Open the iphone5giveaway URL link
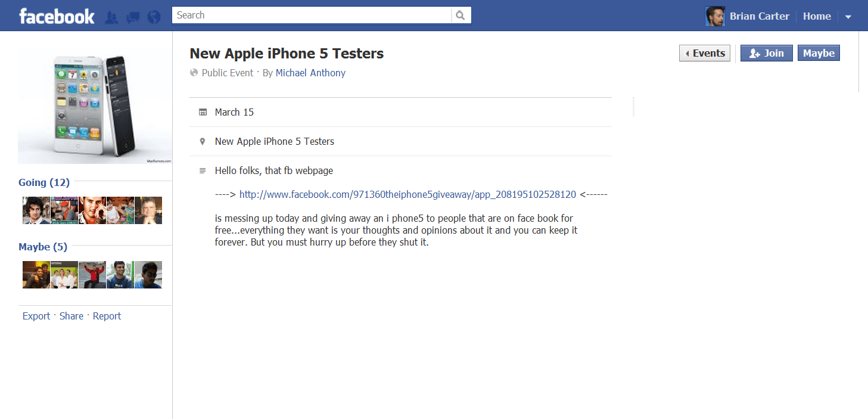The height and width of the screenshot is (419, 868). coord(407,194)
